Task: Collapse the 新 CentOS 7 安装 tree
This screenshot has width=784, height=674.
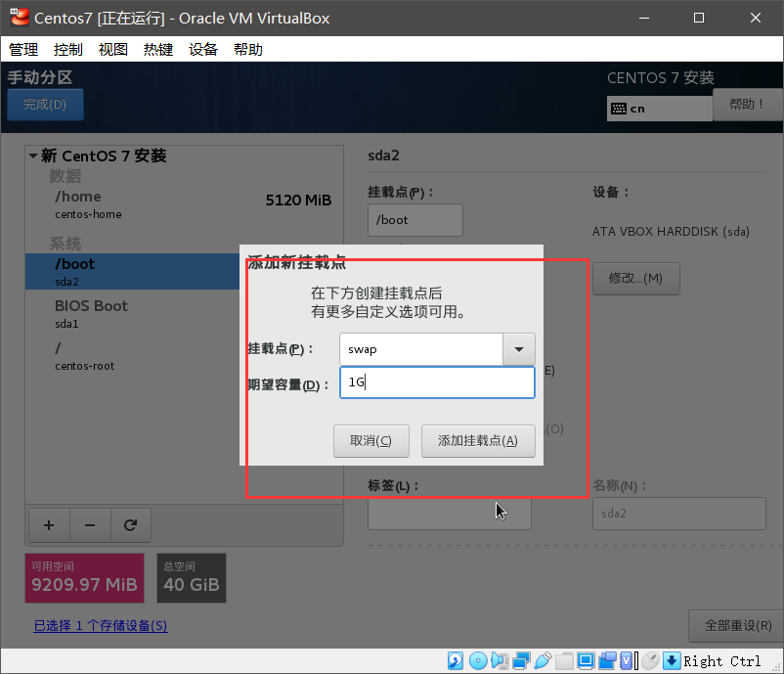Action: [32, 156]
